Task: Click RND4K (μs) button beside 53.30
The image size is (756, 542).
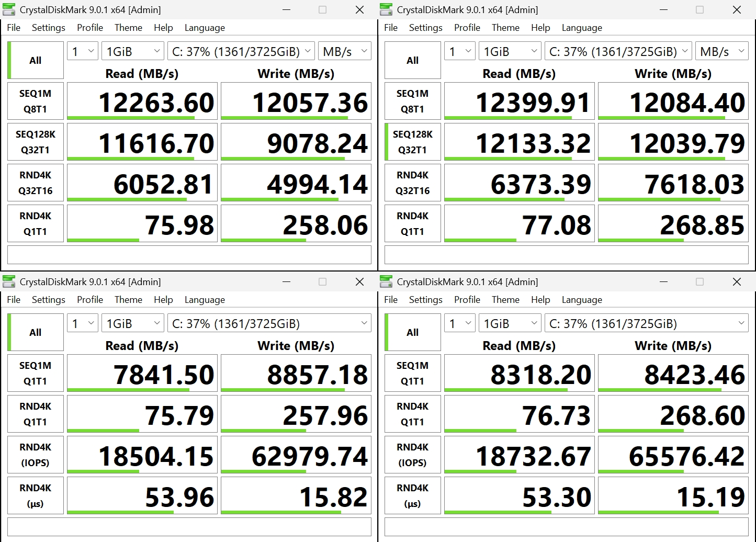Action: pyautogui.click(x=413, y=495)
